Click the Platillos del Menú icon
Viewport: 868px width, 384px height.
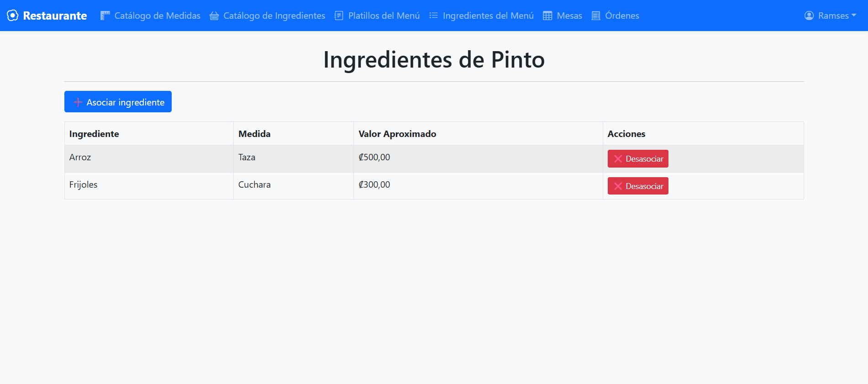tap(339, 16)
